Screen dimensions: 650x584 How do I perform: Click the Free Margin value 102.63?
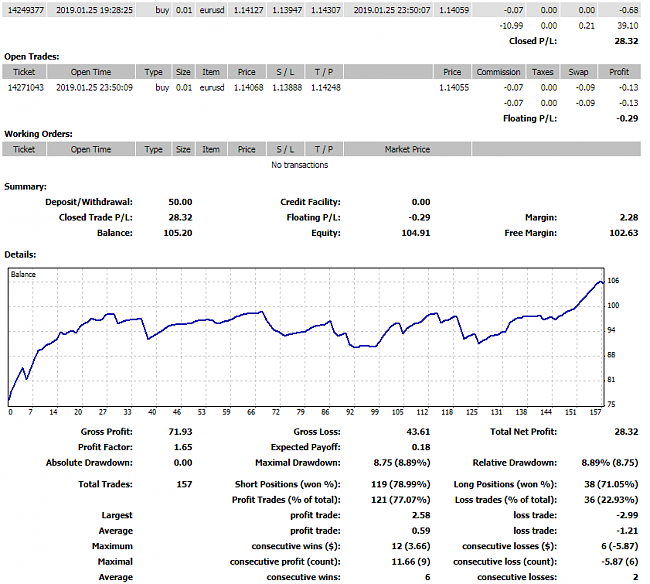624,233
